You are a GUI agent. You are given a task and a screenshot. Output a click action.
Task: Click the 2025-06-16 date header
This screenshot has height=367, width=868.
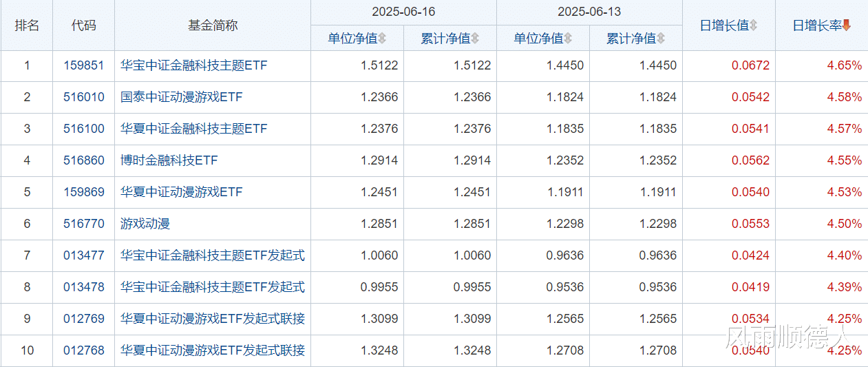click(403, 12)
